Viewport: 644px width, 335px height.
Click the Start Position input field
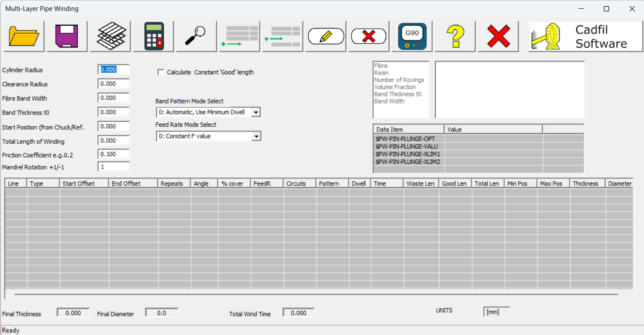coord(114,126)
